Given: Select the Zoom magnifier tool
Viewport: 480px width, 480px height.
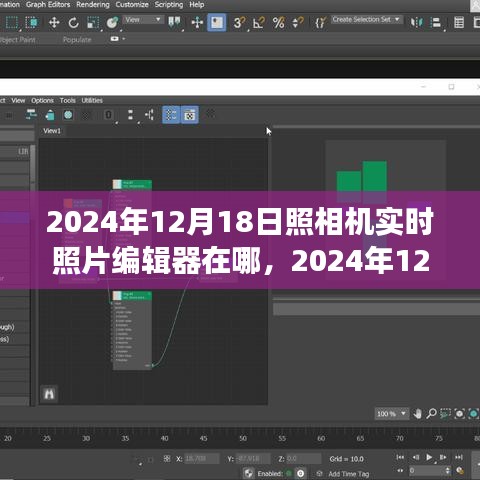Looking at the screenshot, I should click(x=431, y=414).
